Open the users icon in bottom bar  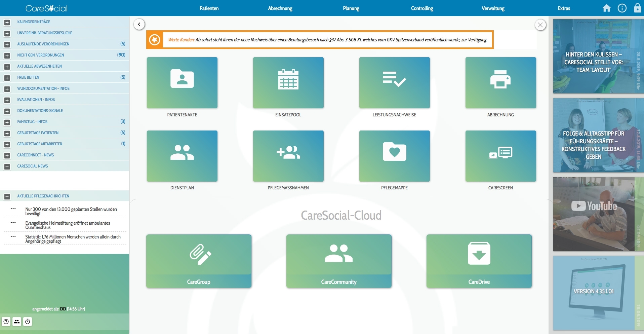(x=17, y=322)
